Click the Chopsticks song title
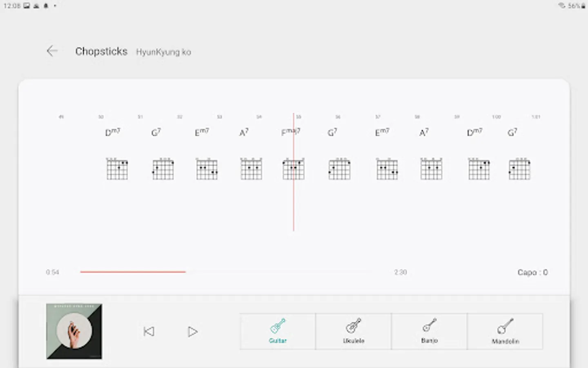 coord(101,52)
